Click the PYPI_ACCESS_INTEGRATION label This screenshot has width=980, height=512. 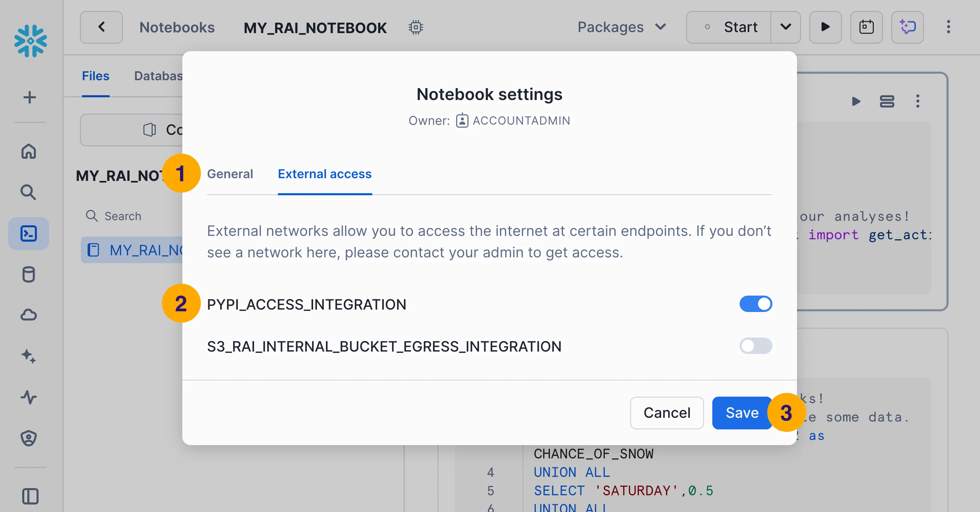307,305
